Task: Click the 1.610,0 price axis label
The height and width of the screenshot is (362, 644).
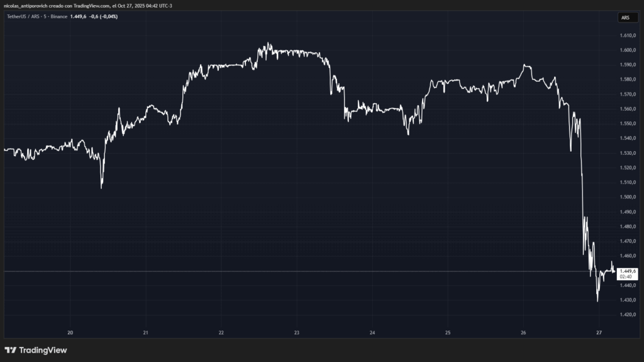Action: pyautogui.click(x=627, y=35)
